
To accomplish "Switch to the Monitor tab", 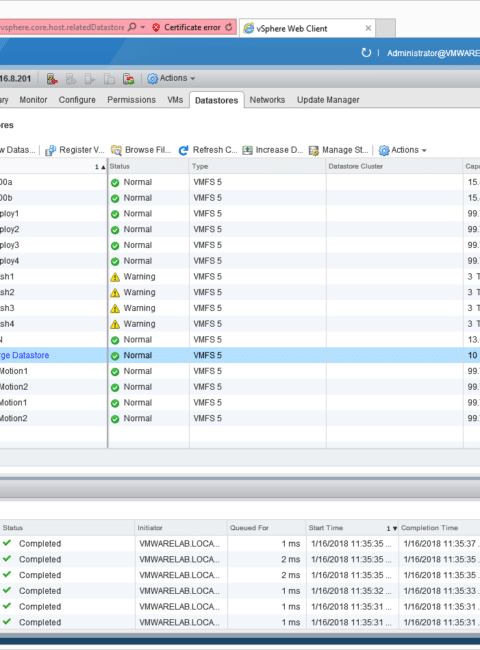I will click(33, 100).
